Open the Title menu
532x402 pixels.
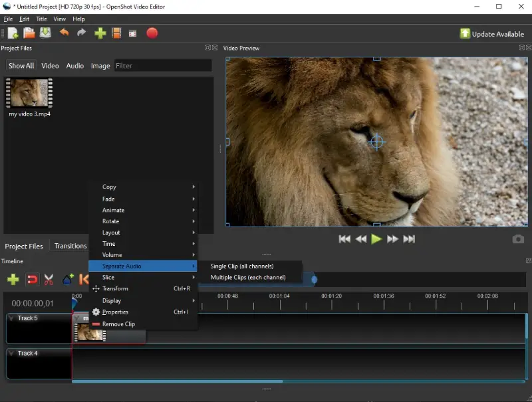point(41,19)
